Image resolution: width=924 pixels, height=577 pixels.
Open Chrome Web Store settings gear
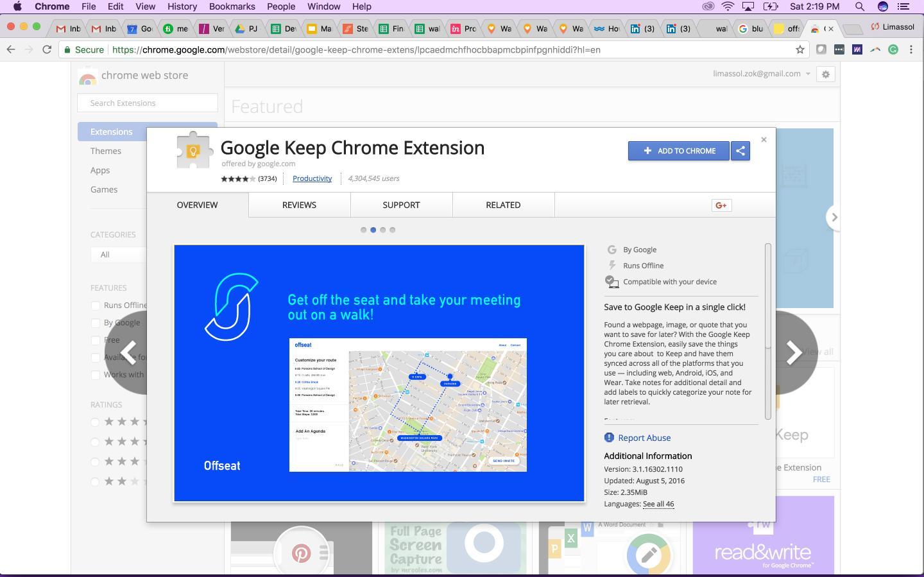point(826,74)
